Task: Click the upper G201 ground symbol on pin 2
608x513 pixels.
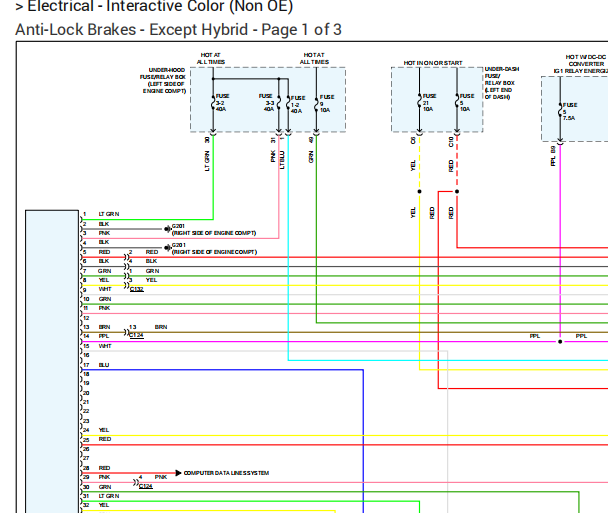Action: [x=167, y=229]
